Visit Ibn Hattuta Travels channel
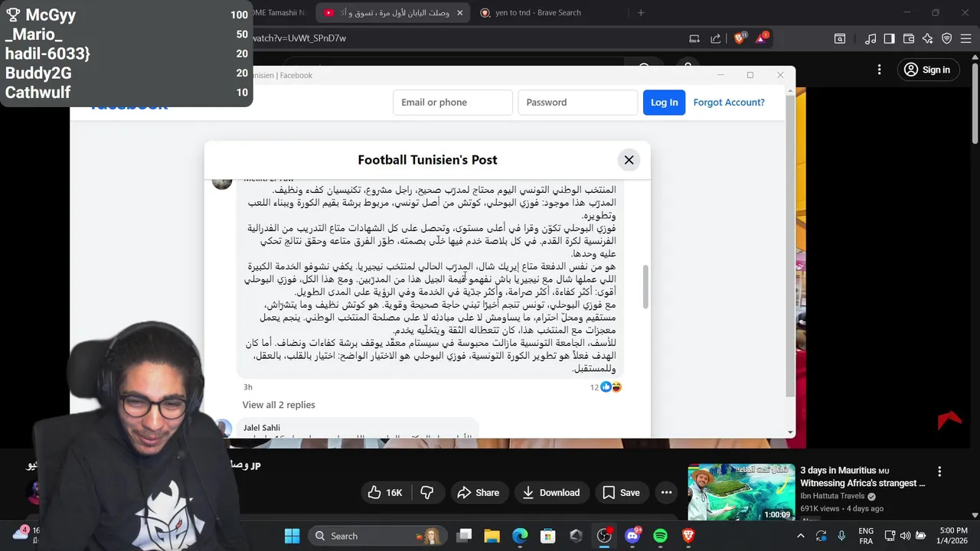The image size is (980, 551). 832,496
